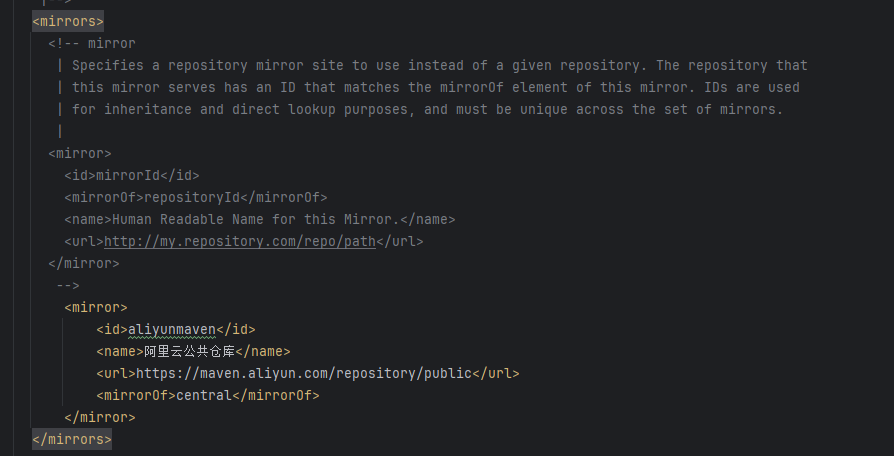Click the opening <mirrors> tag at the top
The image size is (894, 456).
67,21
